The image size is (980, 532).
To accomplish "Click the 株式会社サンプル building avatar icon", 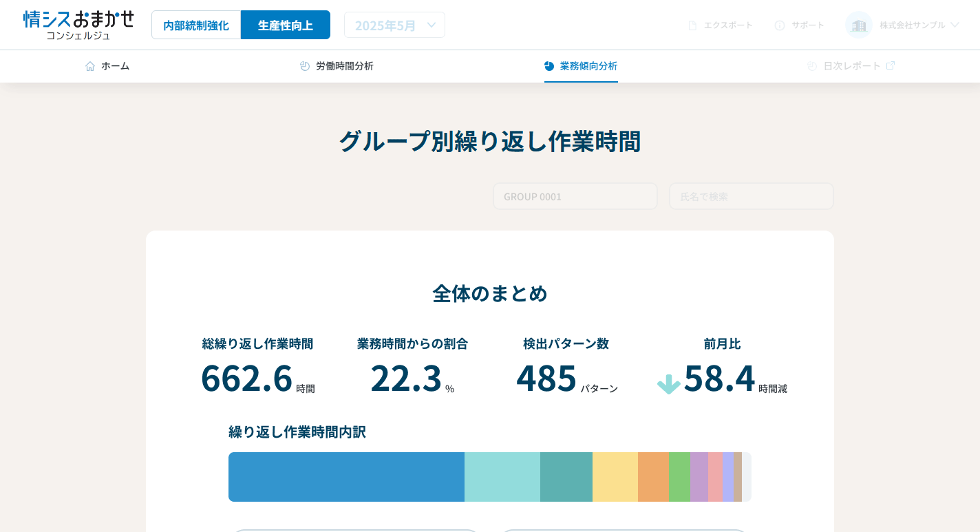I will tap(858, 25).
